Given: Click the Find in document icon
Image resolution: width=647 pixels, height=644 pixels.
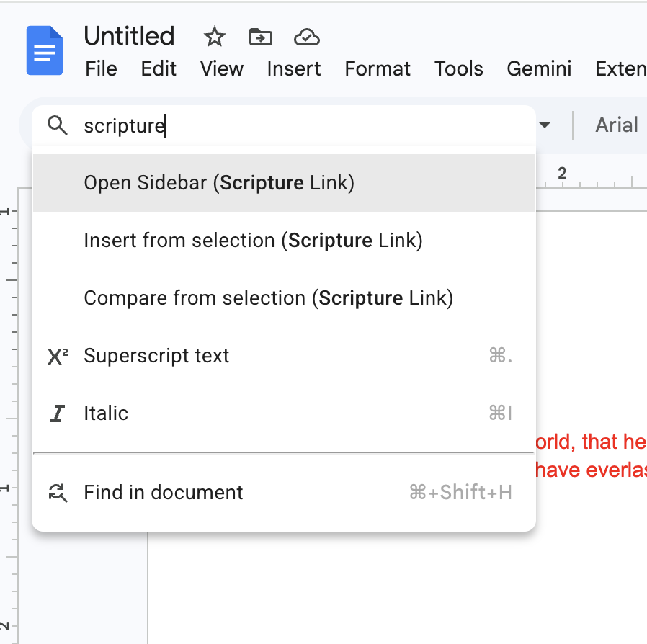Looking at the screenshot, I should (x=58, y=493).
